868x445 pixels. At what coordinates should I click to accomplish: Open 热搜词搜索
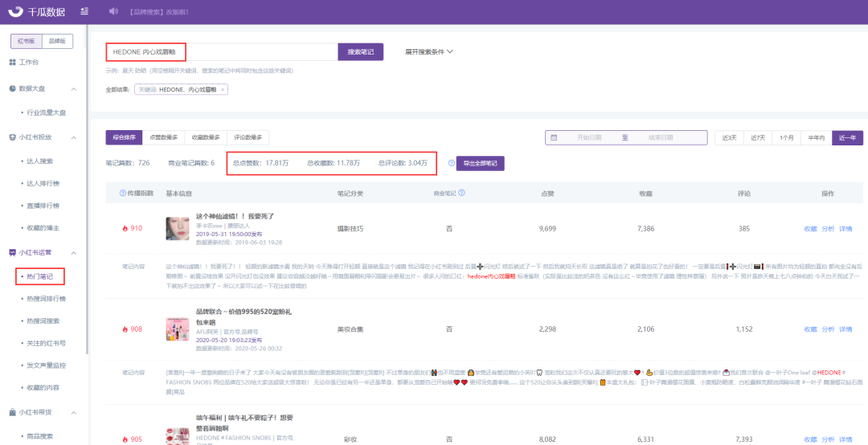pos(43,321)
